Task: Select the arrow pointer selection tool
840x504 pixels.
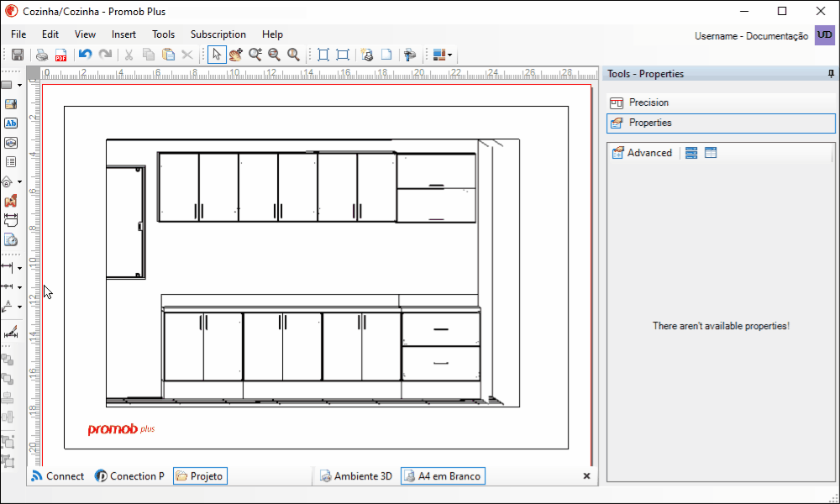Action: coord(217,55)
